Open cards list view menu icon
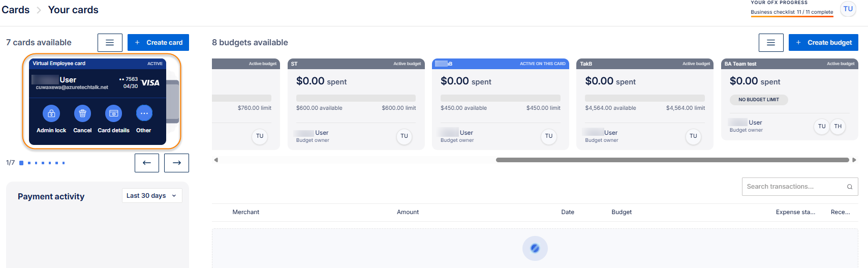Viewport: 868px width, 268px height. 110,43
